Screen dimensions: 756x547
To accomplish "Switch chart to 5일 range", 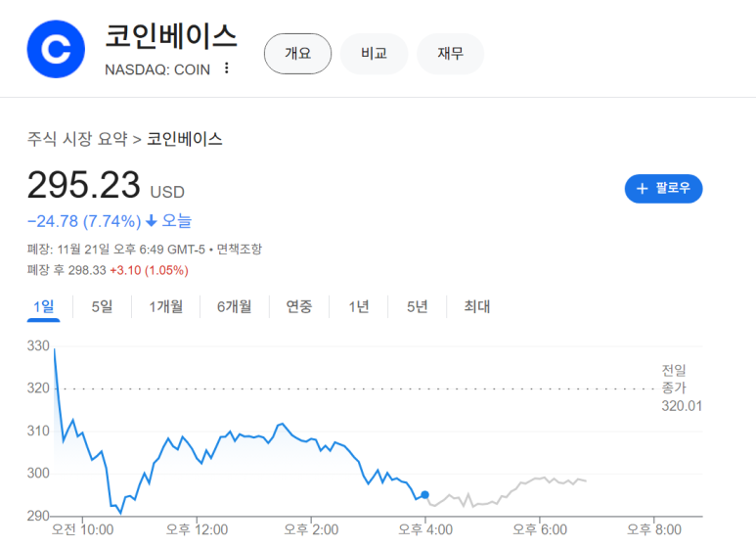I will tap(102, 307).
